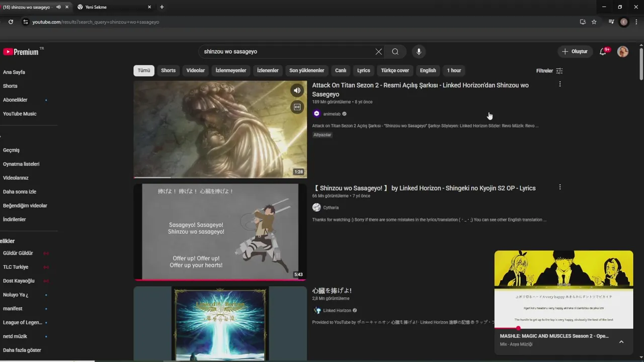Open options menu for Shinzou wo Sasageyo Lyrics video

(x=560, y=187)
